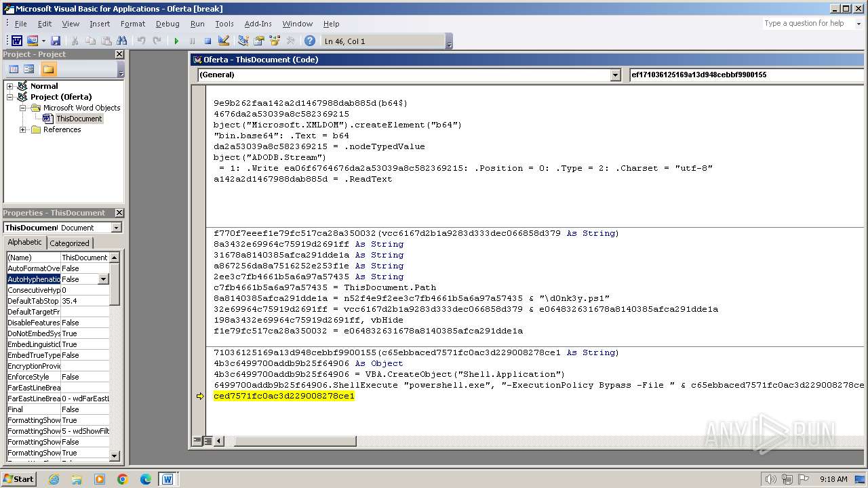Switch to Procedure View in code window

(197, 441)
